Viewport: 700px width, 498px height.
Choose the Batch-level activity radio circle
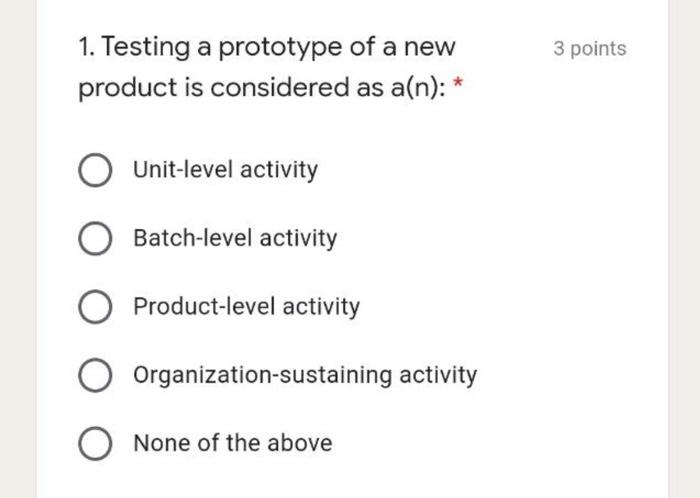pos(96,239)
